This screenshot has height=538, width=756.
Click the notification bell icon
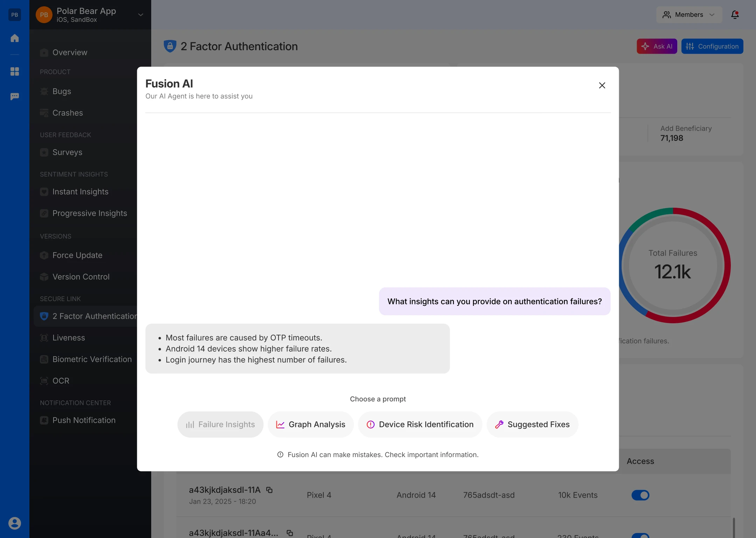[x=735, y=15]
